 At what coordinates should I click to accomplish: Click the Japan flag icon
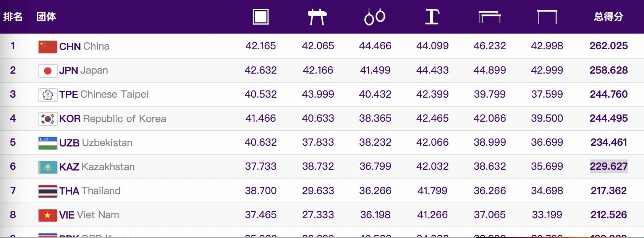coord(48,71)
